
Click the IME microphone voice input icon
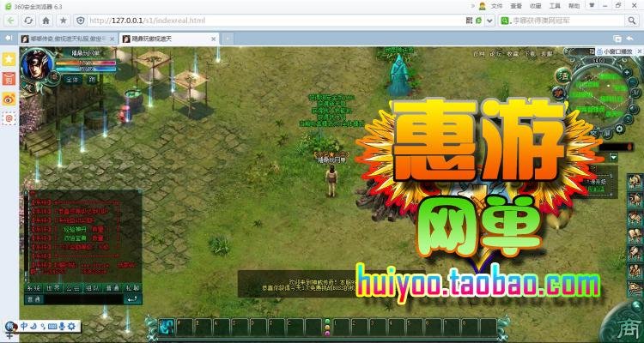coord(63,327)
